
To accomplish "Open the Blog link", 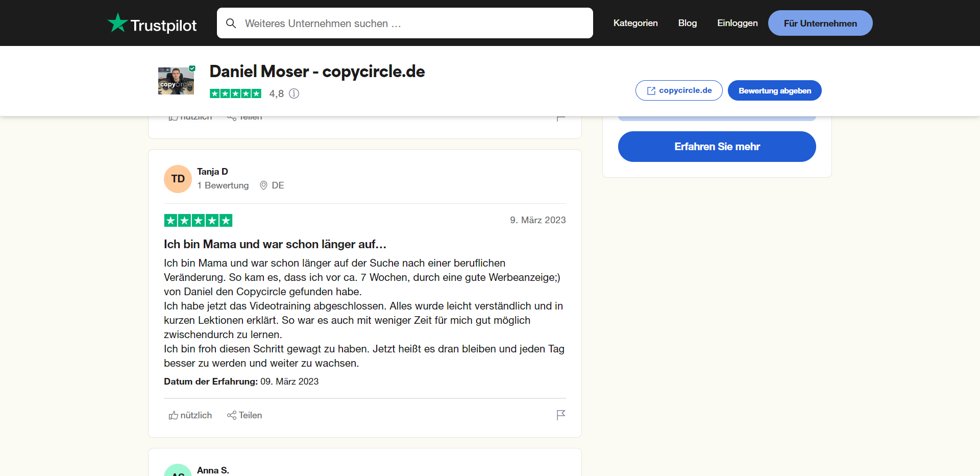I will point(688,23).
